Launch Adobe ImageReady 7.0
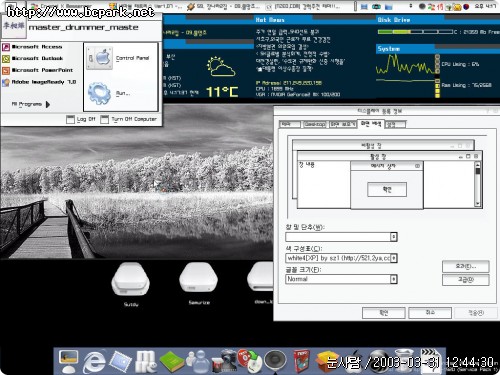The height and width of the screenshot is (375, 500). [x=39, y=82]
